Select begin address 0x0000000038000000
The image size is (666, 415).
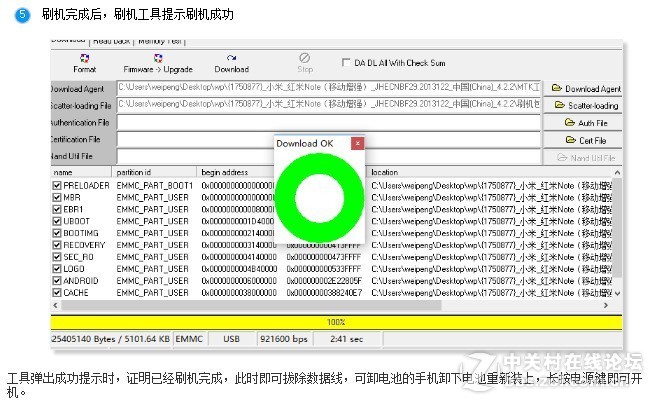pos(239,293)
